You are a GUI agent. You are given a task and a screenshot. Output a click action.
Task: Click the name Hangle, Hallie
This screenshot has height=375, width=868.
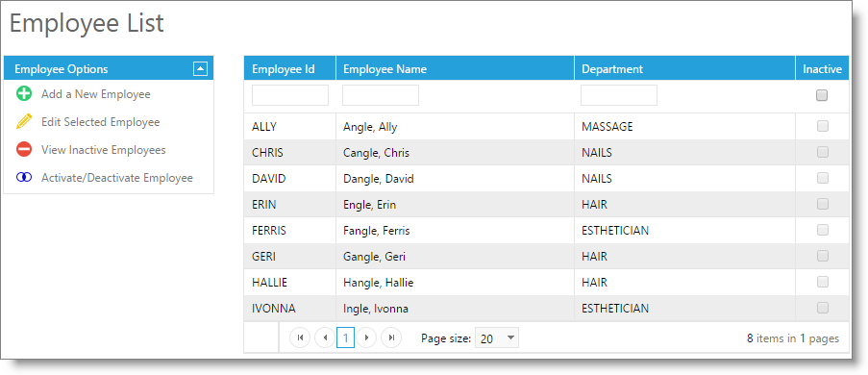click(x=378, y=283)
